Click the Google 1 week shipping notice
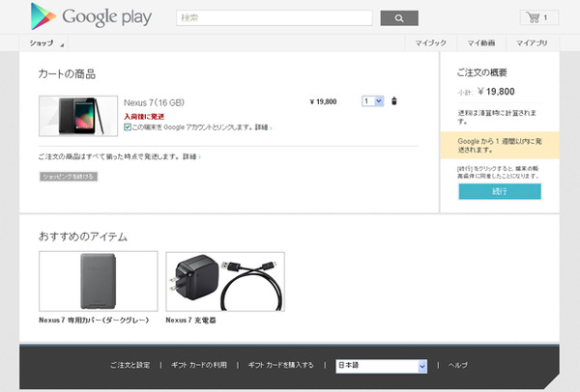The width and height of the screenshot is (580, 392). click(500, 145)
